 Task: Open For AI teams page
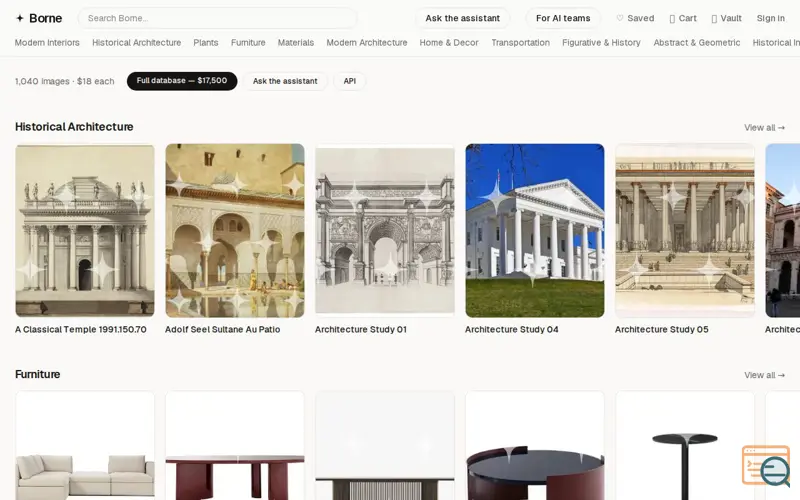pyautogui.click(x=563, y=18)
